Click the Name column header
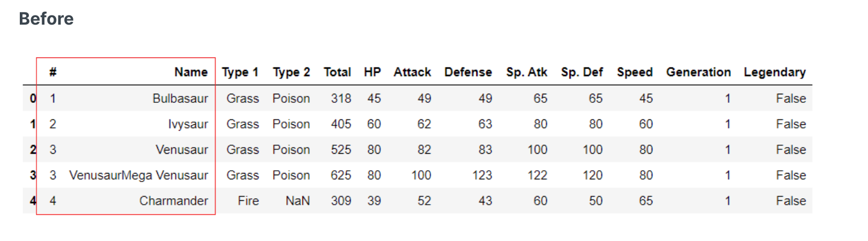Screen dimensions: 868x241 click(191, 72)
